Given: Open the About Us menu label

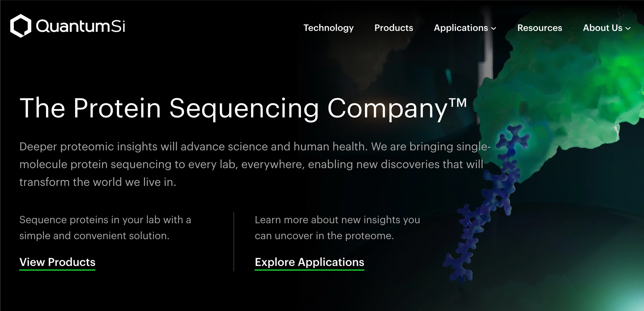Looking at the screenshot, I should pyautogui.click(x=602, y=28).
